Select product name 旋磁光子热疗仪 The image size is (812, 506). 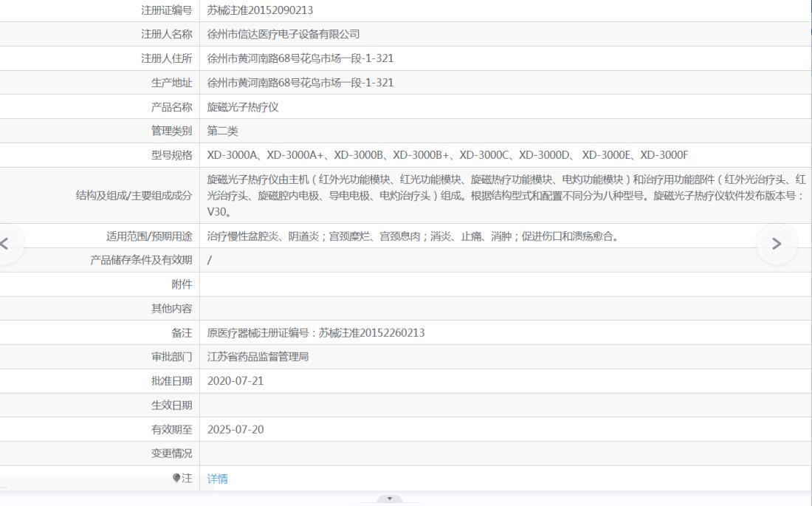coord(243,107)
